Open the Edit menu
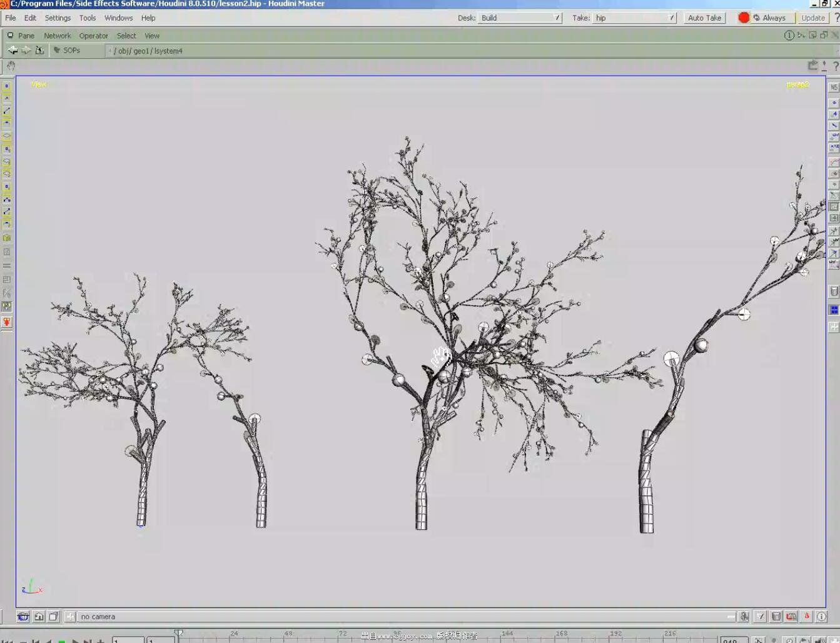This screenshot has width=840, height=643. 30,18
